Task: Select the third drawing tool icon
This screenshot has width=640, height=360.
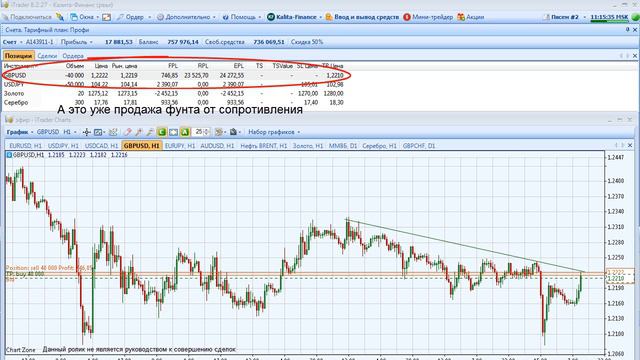Action: 150,132
